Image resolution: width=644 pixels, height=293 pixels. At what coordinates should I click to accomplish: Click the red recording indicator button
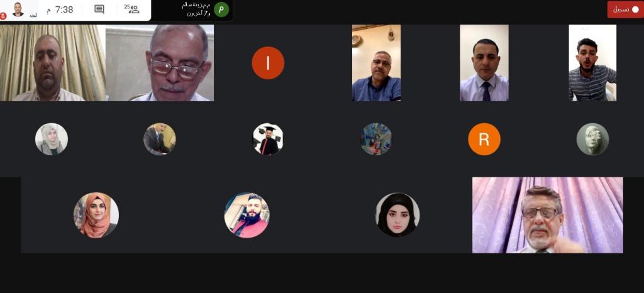tap(625, 10)
